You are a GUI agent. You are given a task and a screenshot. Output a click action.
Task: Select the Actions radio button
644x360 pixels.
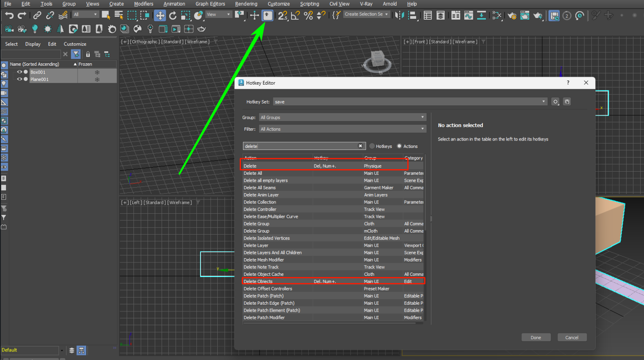tap(399, 146)
